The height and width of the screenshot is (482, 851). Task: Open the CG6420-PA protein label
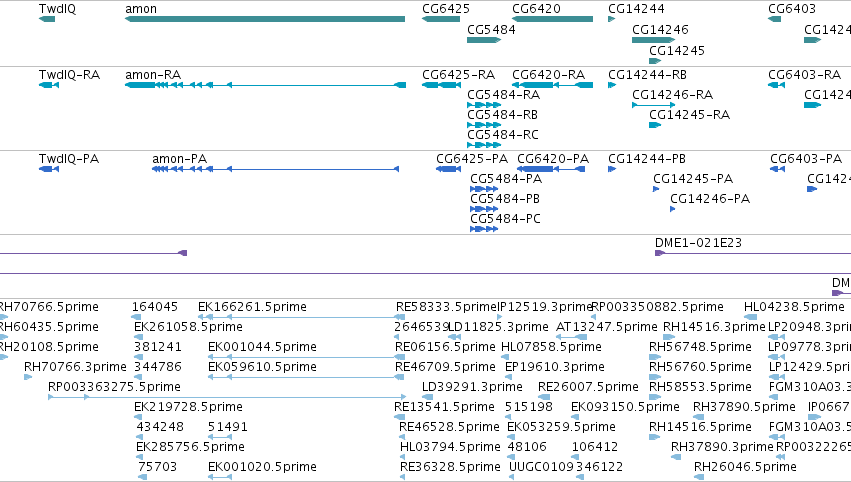[x=553, y=158]
